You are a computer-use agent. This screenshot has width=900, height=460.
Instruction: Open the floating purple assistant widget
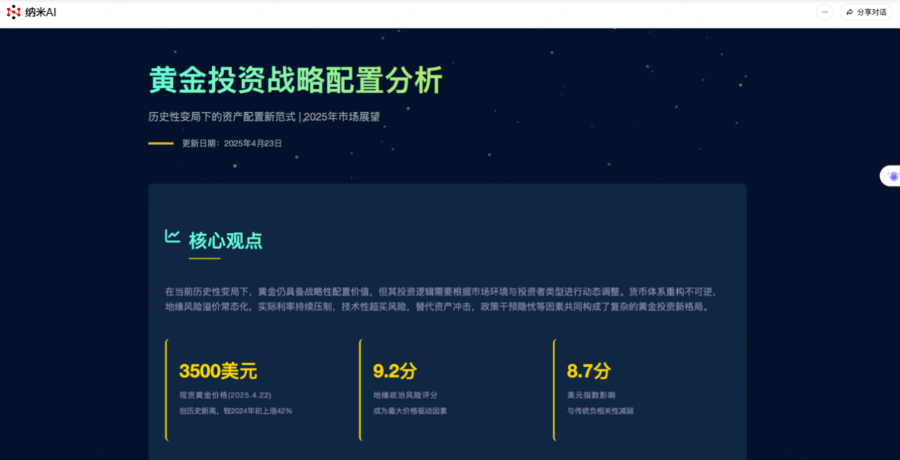[x=892, y=176]
